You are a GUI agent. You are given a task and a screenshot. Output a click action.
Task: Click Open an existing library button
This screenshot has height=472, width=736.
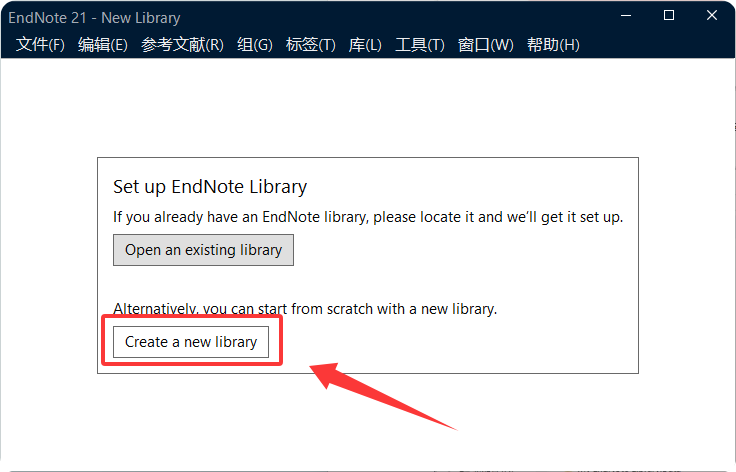pos(203,250)
